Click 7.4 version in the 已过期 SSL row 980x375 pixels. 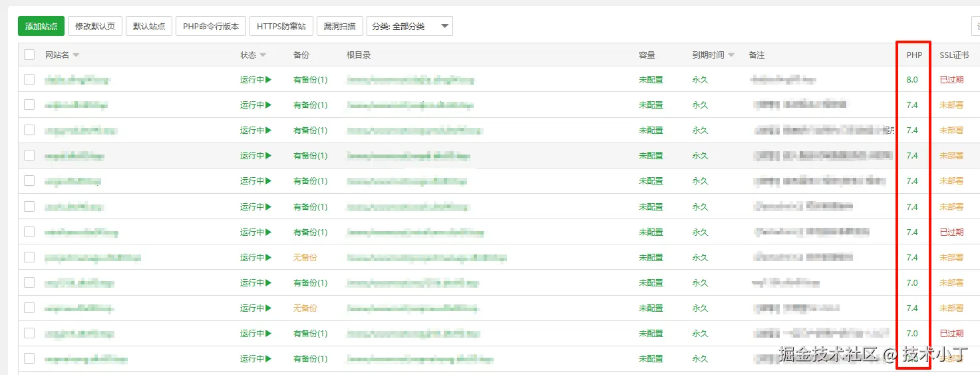click(911, 232)
